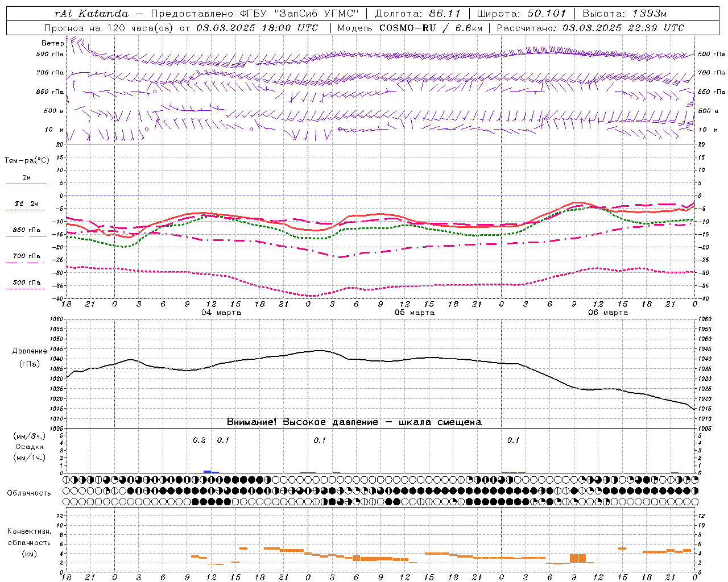Select the latitude value Широта: 50.101
This screenshot has height=582, width=728.
[522, 14]
